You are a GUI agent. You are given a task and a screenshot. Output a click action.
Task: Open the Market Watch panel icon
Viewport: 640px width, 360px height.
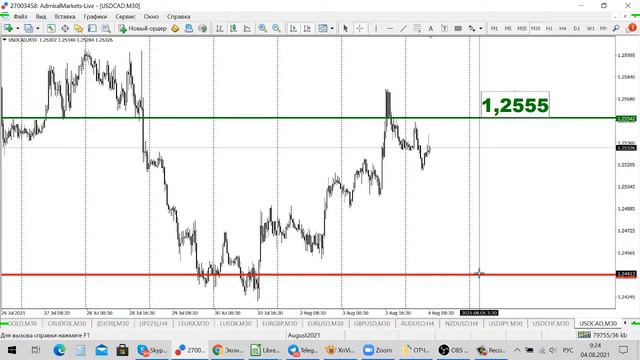coord(51,28)
